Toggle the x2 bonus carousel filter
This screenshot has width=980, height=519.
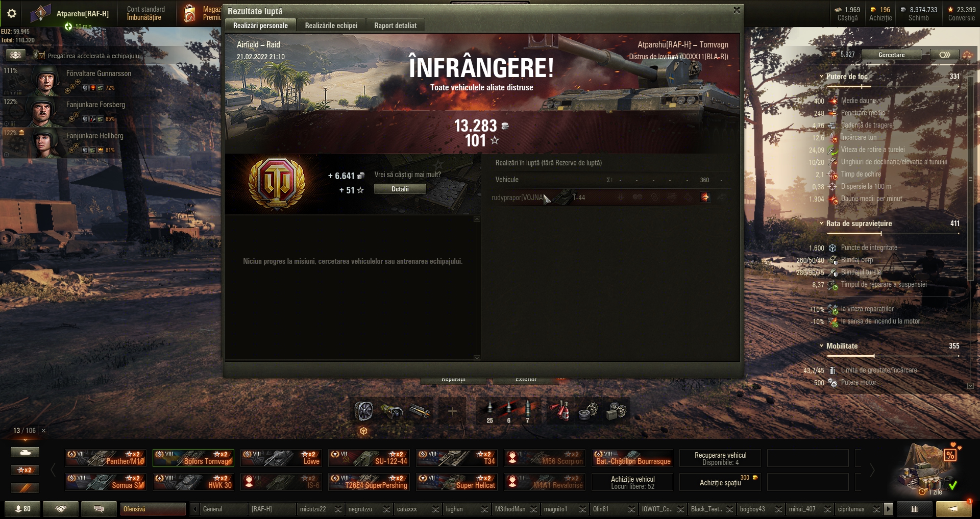click(25, 469)
